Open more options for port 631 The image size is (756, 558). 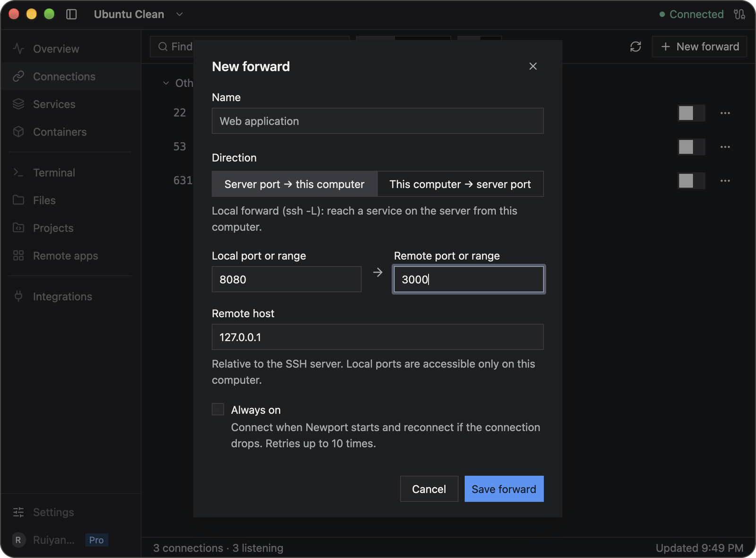pyautogui.click(x=725, y=181)
